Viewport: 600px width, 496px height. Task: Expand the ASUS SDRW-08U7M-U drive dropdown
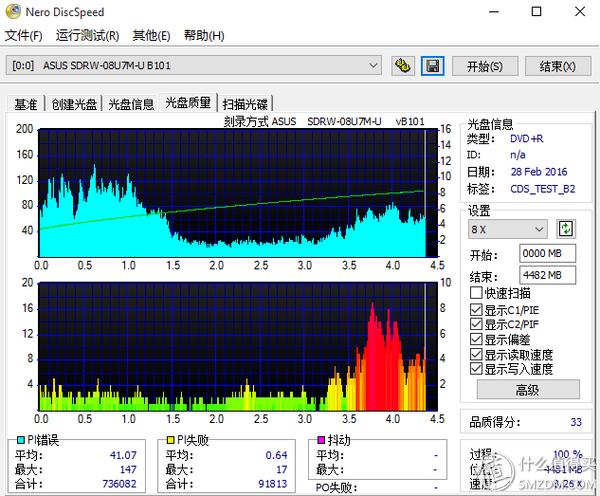pos(194,65)
